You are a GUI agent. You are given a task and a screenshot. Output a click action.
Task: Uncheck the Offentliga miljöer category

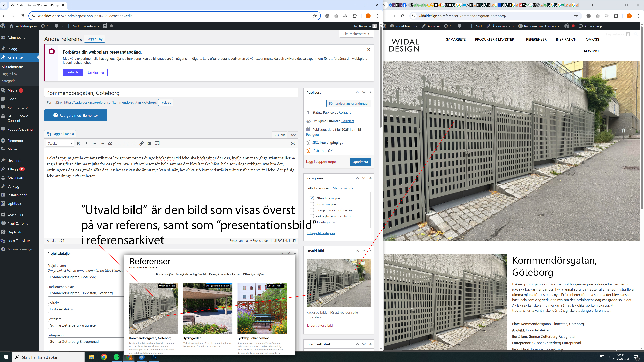pos(312,198)
